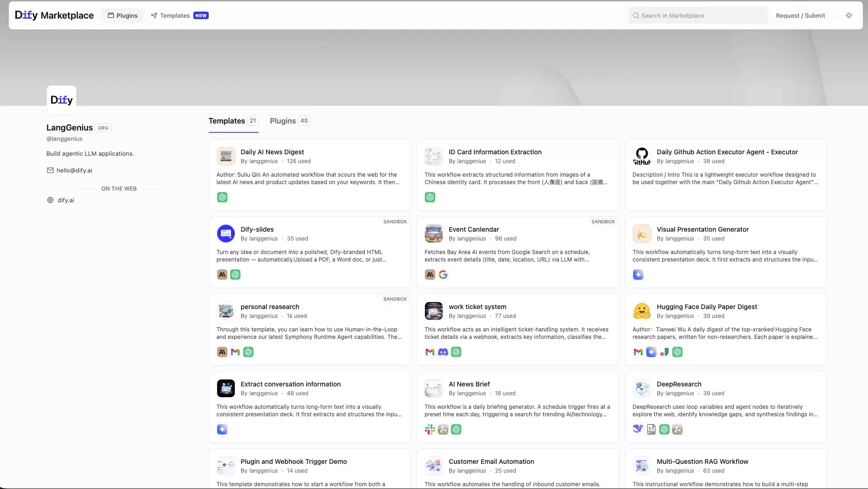Click the GitHub thumbnail on Executor Agent card
The height and width of the screenshot is (489, 868).
[x=642, y=156]
